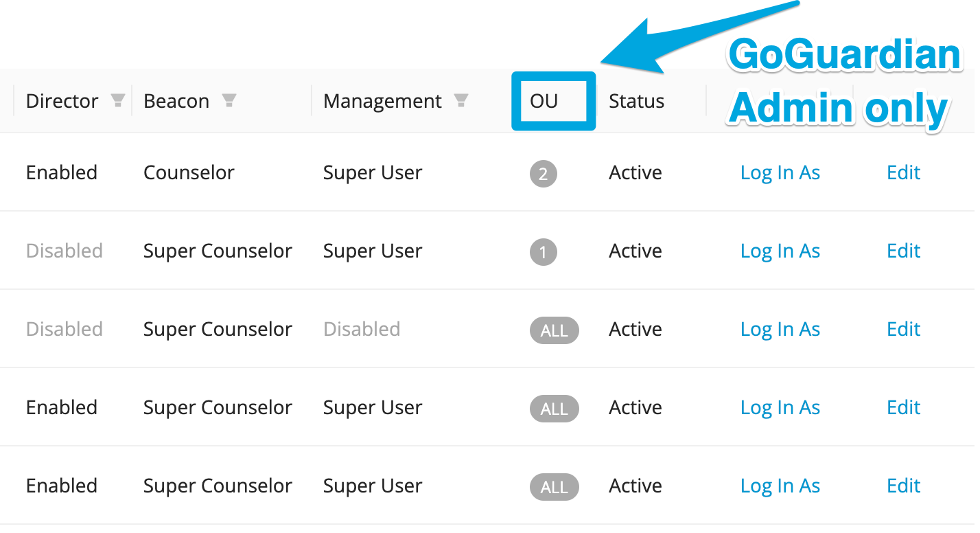The width and height of the screenshot is (980, 533).
Task: Click the filter funnel next to Director
Action: point(117,100)
